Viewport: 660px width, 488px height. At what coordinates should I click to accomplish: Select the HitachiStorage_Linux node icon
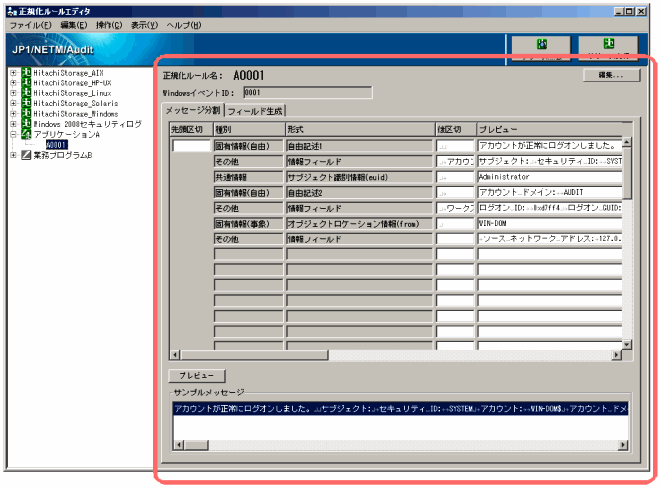(x=25, y=93)
